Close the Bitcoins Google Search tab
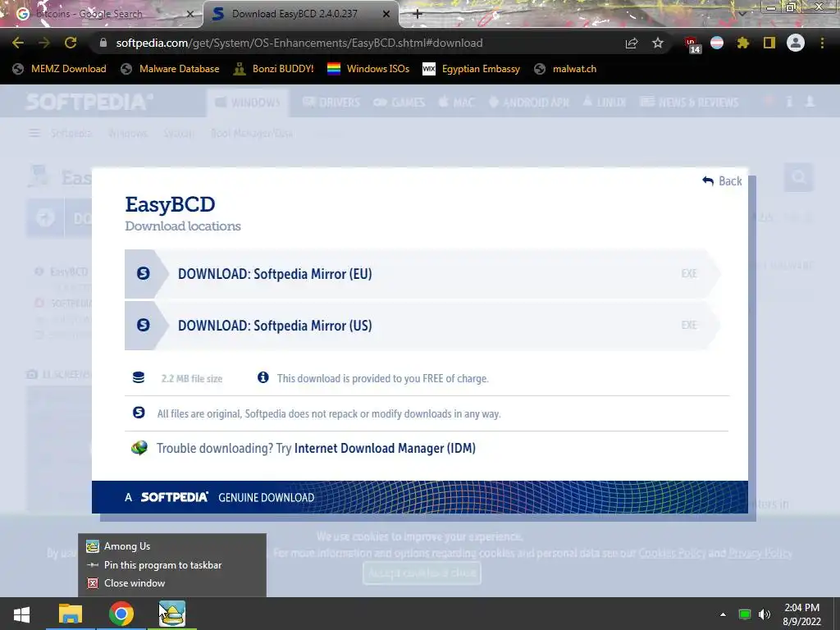This screenshot has width=840, height=630. point(190,14)
